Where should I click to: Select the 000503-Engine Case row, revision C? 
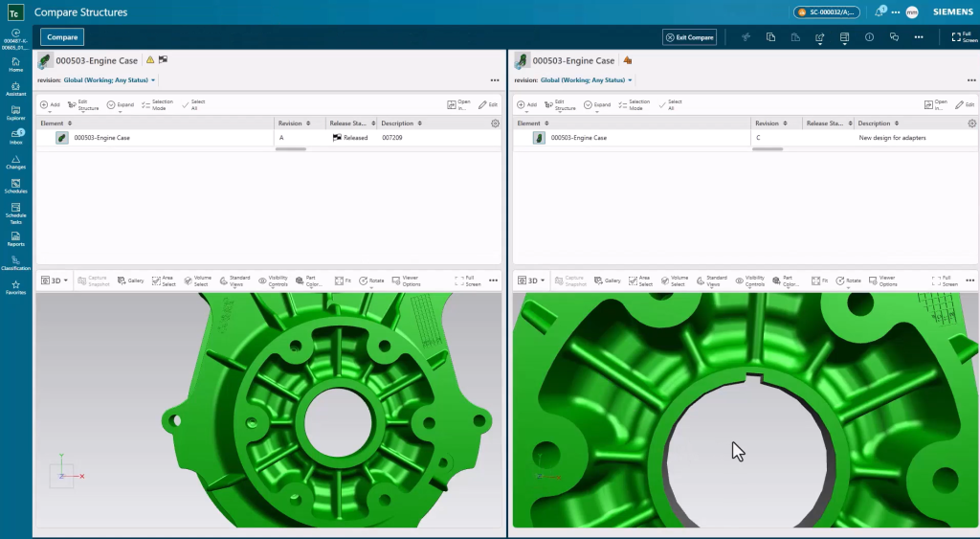point(746,138)
